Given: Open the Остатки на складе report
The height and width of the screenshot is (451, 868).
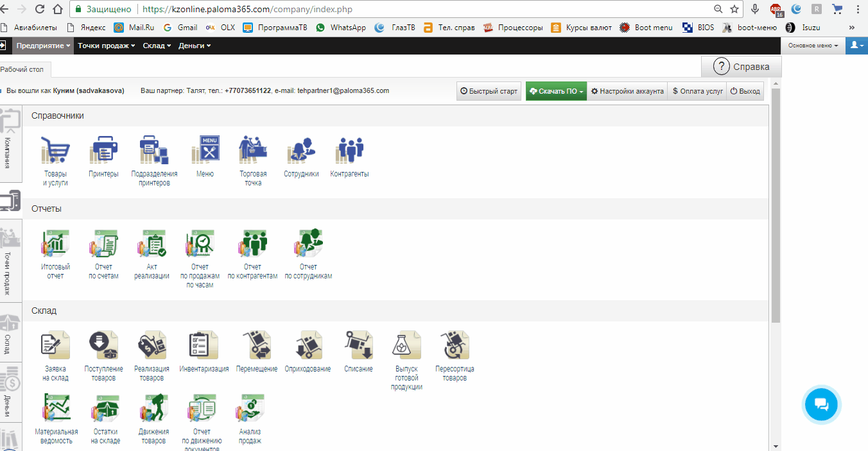Looking at the screenshot, I should [x=105, y=409].
